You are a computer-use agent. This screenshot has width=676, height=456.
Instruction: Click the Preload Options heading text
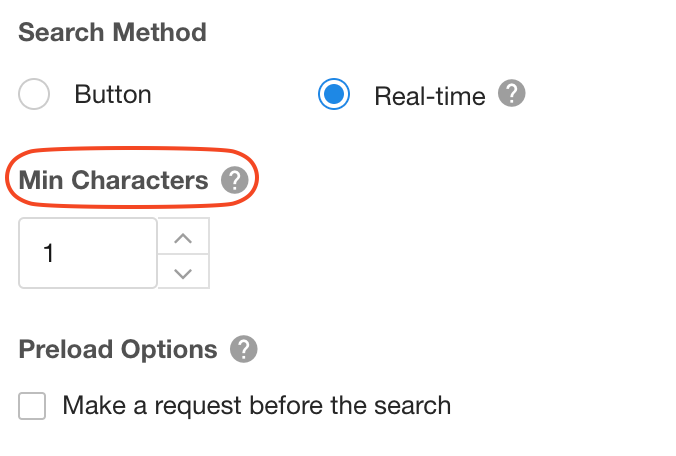point(118,350)
